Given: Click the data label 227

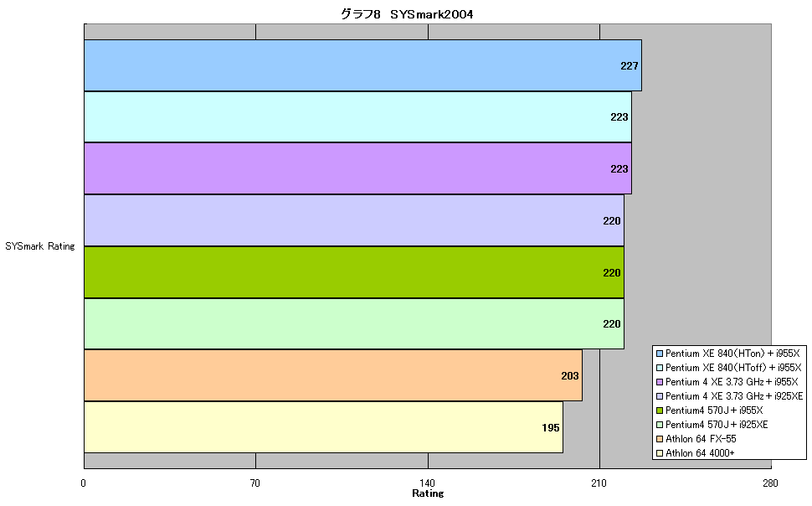Looking at the screenshot, I should coord(630,66).
